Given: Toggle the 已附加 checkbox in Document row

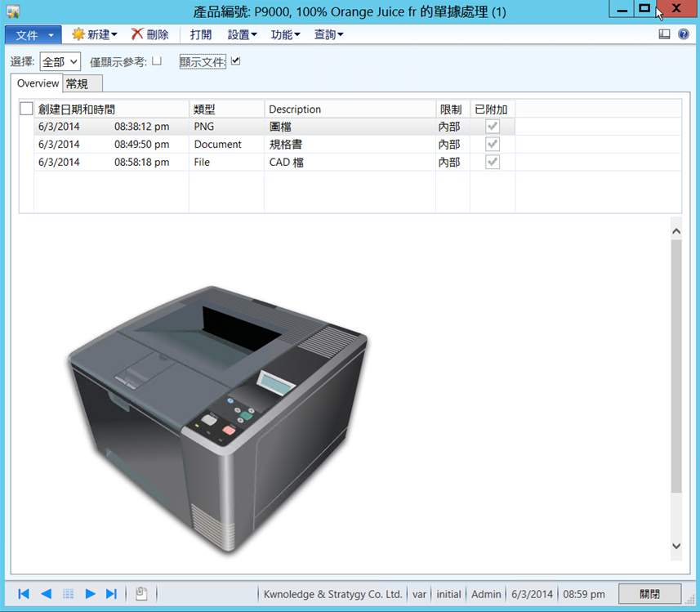Looking at the screenshot, I should pyautogui.click(x=493, y=145).
